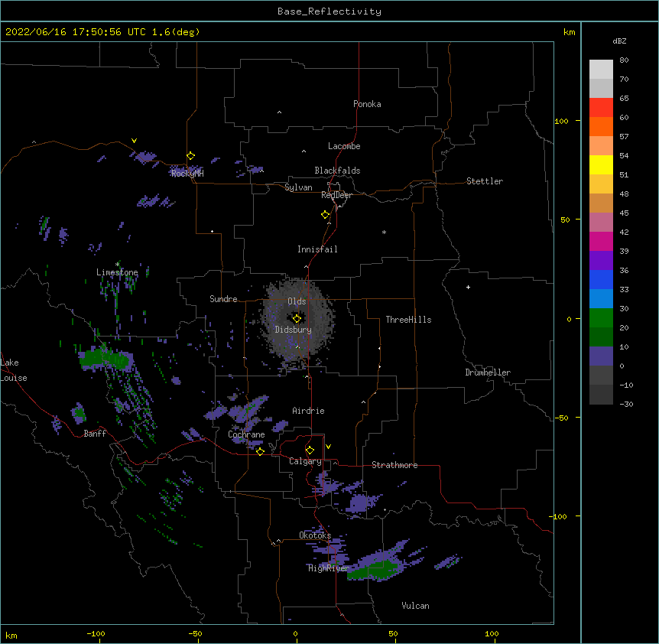Click the Ponoka city label
The width and height of the screenshot is (659, 644).
point(367,104)
